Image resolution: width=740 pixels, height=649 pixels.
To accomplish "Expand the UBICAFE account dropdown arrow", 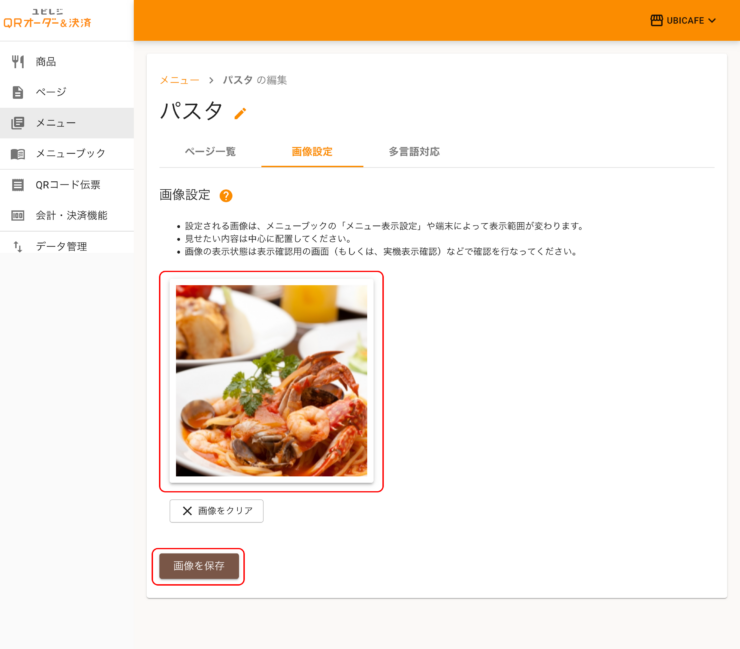I will click(712, 20).
